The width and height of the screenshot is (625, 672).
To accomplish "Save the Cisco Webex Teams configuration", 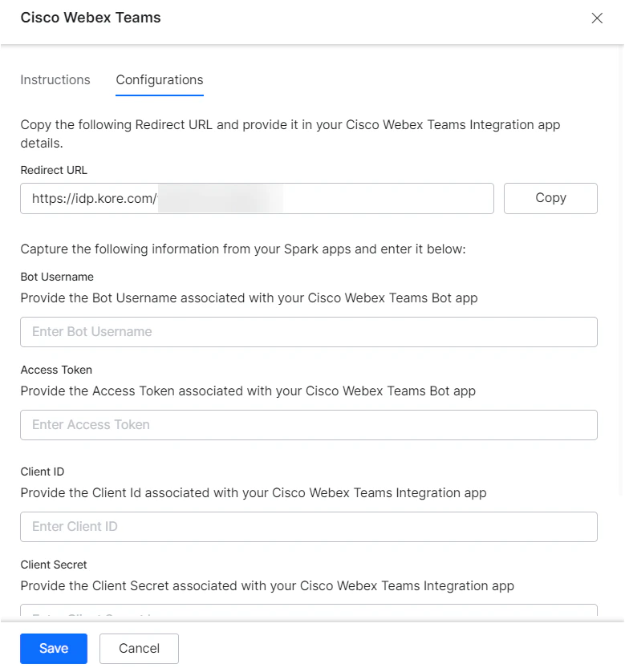I will coord(53,648).
